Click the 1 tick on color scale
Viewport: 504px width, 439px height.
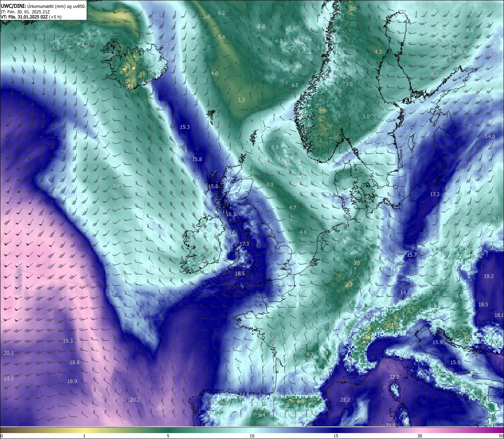(84, 436)
